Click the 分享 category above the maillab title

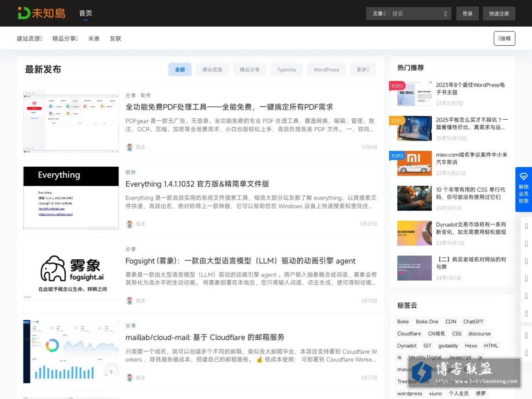pyautogui.click(x=131, y=326)
